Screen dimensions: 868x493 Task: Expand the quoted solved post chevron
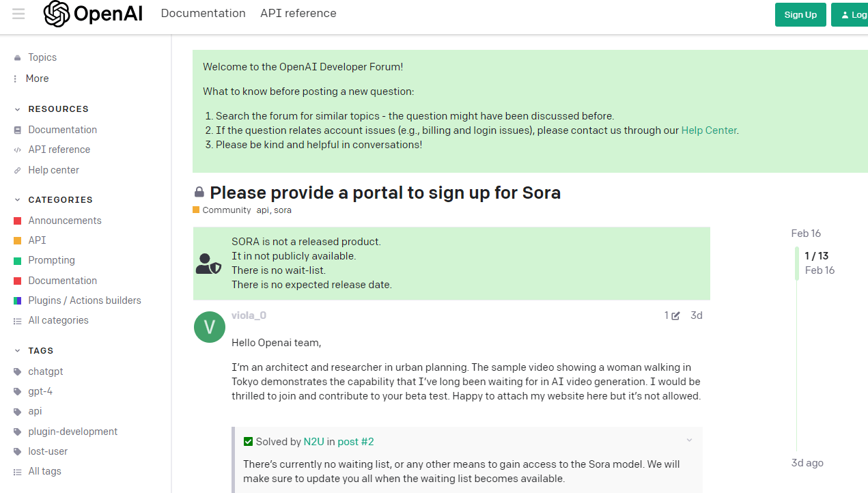[689, 440]
